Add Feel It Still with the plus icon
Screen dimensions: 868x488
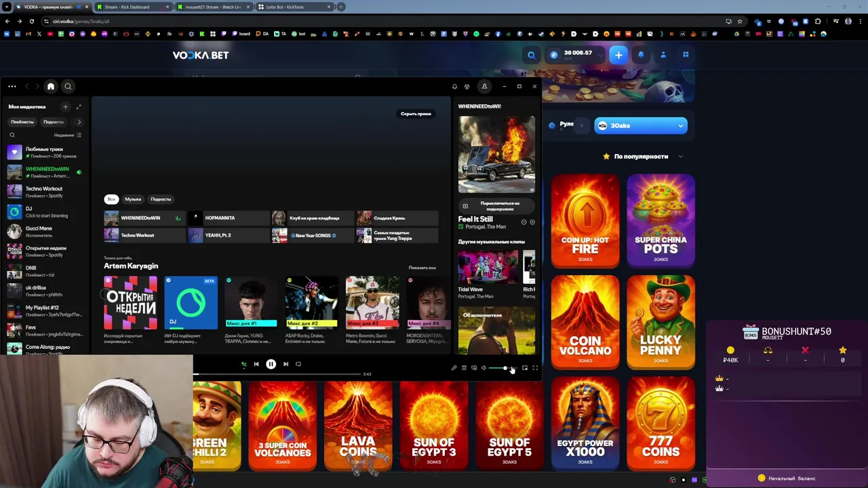(x=532, y=222)
